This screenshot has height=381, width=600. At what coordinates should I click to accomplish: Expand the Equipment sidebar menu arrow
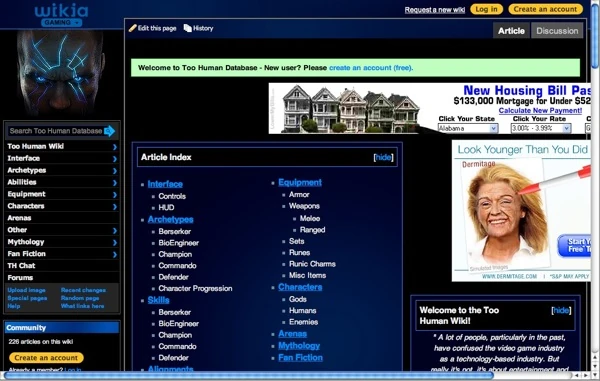(115, 195)
